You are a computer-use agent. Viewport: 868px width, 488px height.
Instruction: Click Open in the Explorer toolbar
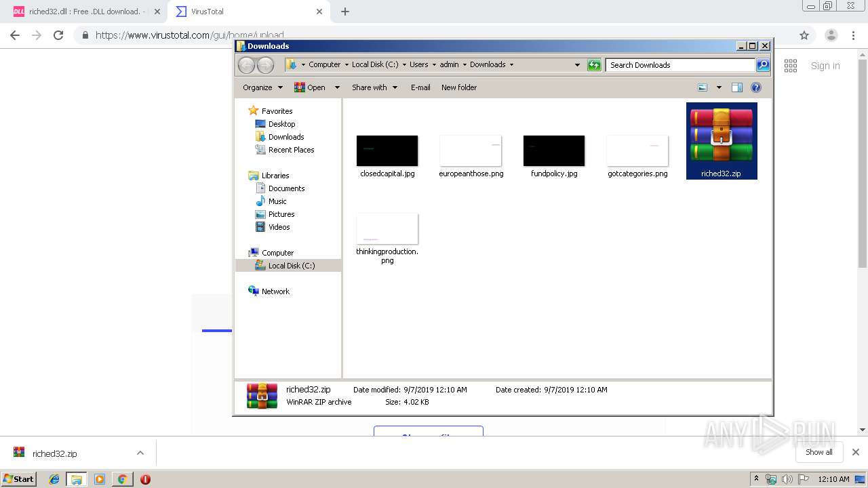(311, 87)
